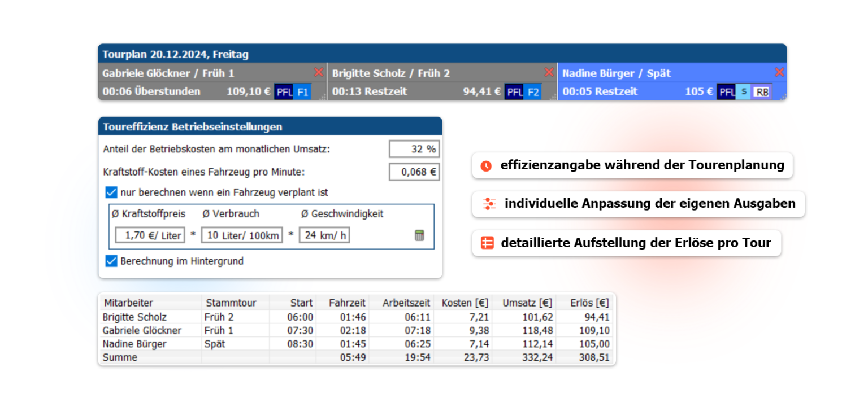Edit the Betriebskosten percentage field showing 32 %
The image size is (868, 407).
pos(414,149)
